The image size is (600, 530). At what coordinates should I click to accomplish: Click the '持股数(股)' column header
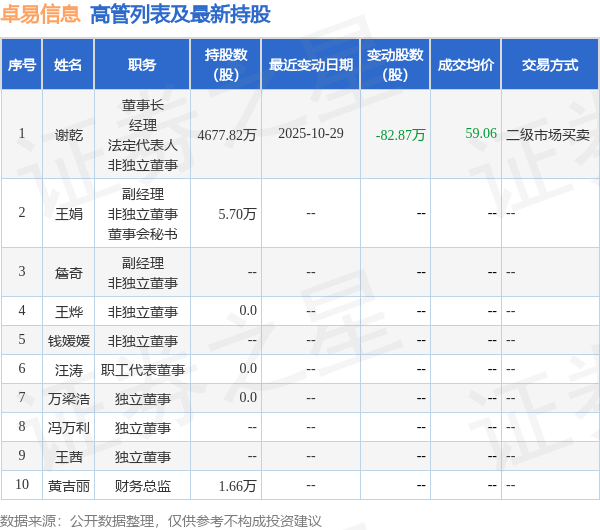click(226, 65)
